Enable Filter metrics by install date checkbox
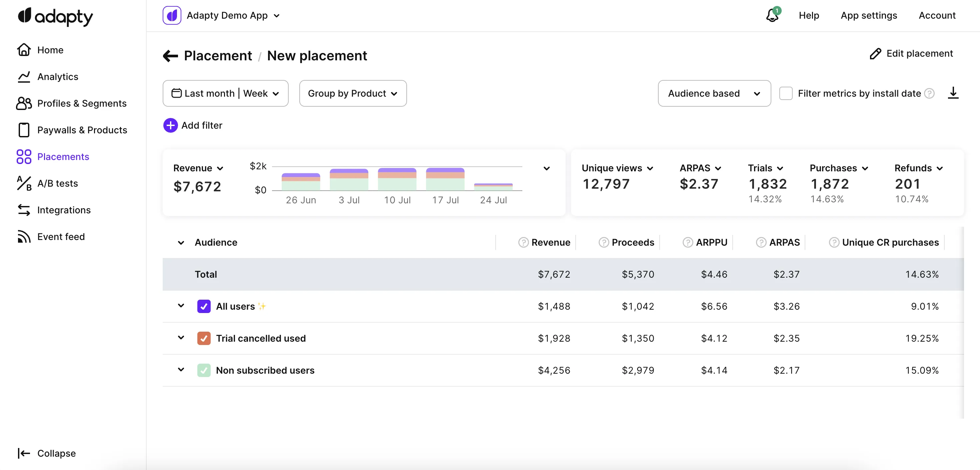The image size is (980, 470). coord(786,93)
